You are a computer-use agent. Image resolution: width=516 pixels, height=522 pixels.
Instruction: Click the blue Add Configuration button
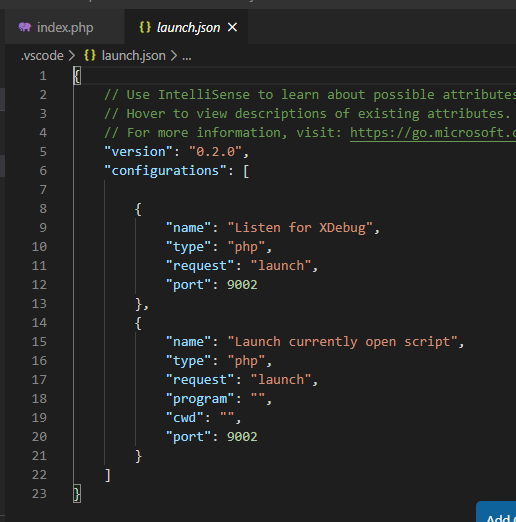tap(497, 512)
